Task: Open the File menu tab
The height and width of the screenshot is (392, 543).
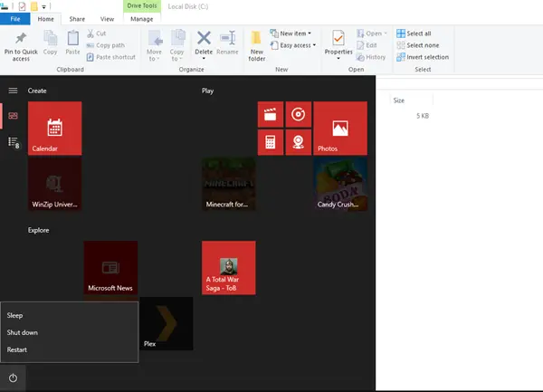Action: pyautogui.click(x=14, y=19)
